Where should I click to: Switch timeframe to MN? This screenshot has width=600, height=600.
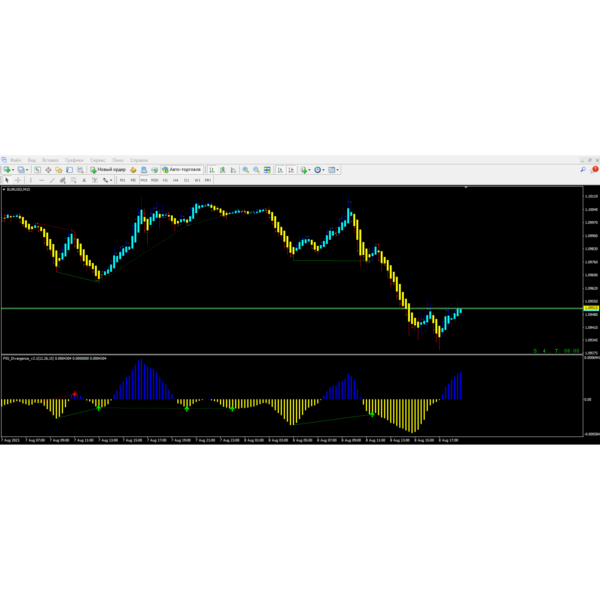pos(208,180)
